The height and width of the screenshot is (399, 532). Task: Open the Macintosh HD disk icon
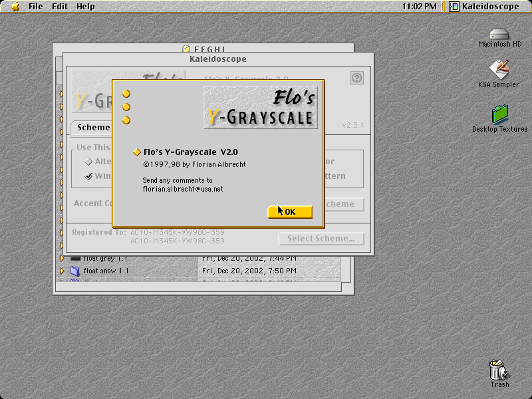tap(499, 35)
